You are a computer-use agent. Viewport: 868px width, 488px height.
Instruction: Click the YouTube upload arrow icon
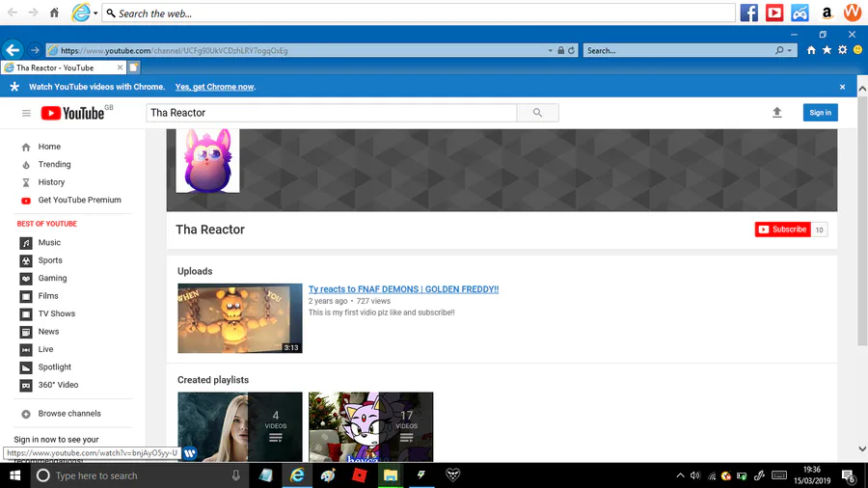[776, 113]
